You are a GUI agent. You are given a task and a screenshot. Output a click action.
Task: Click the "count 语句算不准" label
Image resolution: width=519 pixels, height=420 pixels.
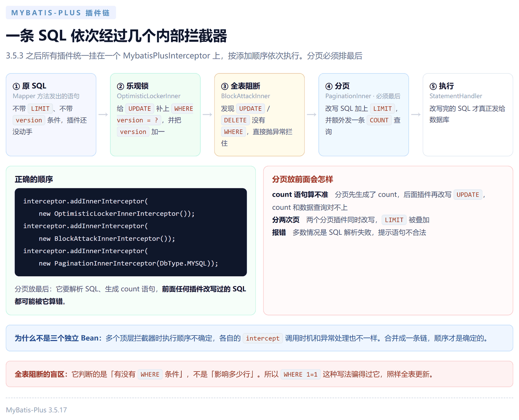(x=300, y=195)
